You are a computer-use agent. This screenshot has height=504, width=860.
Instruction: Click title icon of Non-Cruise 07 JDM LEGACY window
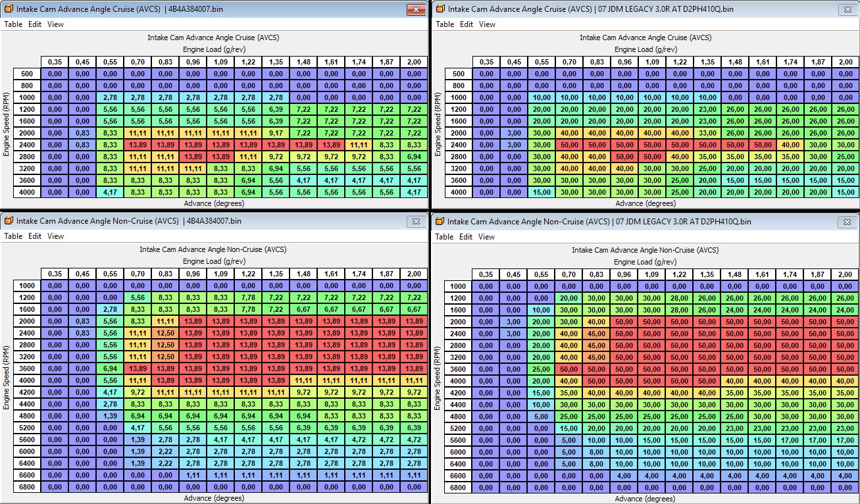click(x=439, y=221)
